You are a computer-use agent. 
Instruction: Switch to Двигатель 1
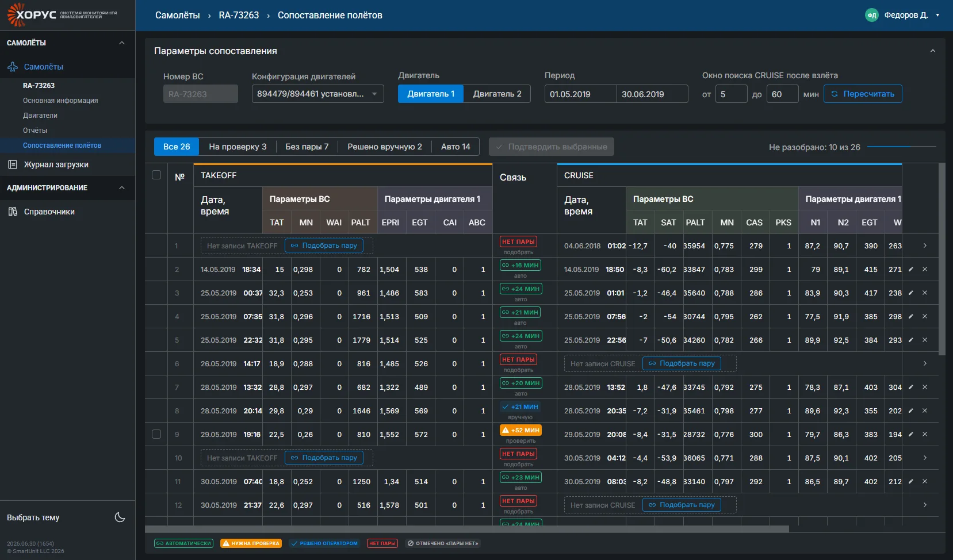[431, 94]
